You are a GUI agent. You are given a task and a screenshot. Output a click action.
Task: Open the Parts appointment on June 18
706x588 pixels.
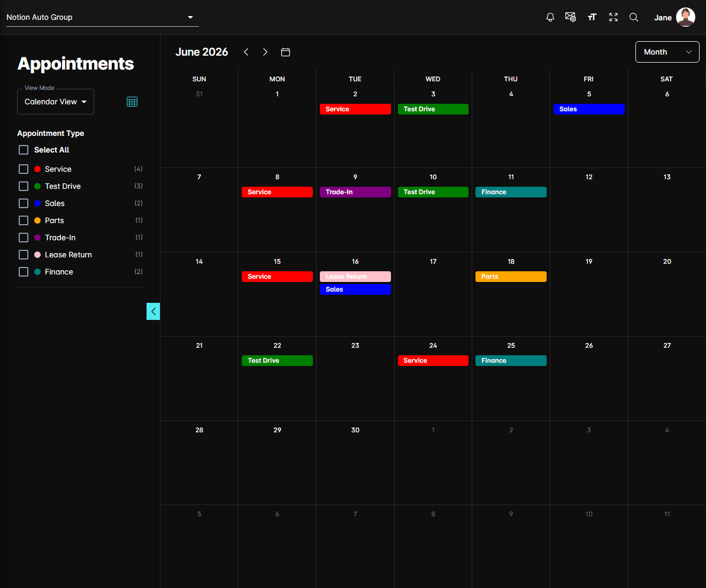tap(511, 277)
